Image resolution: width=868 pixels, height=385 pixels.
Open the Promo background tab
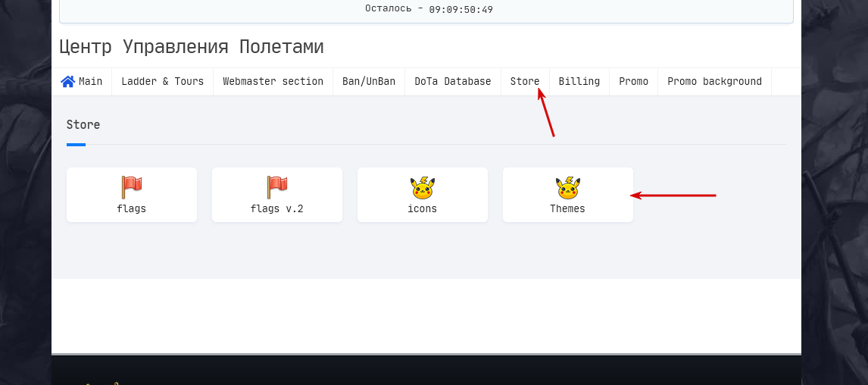(715, 81)
